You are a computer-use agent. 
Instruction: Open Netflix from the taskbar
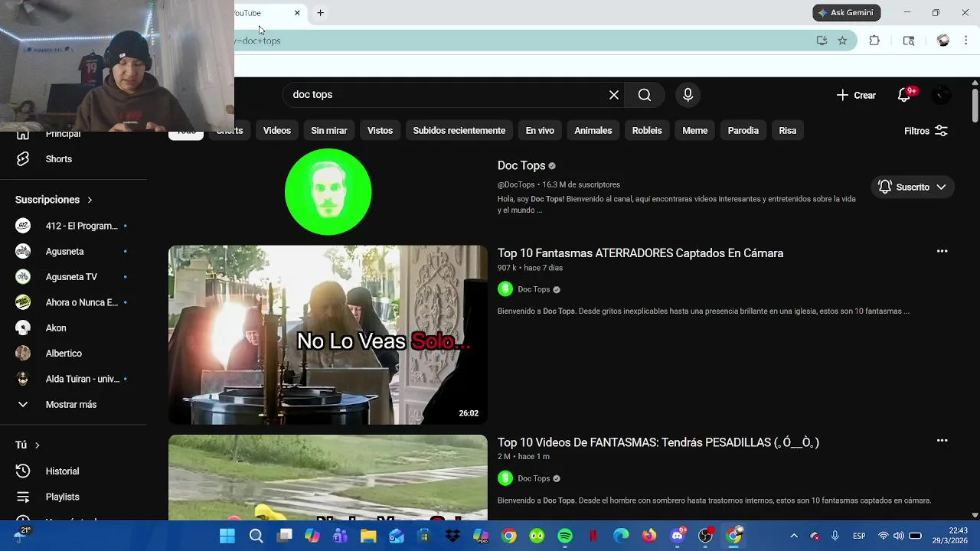click(x=593, y=536)
